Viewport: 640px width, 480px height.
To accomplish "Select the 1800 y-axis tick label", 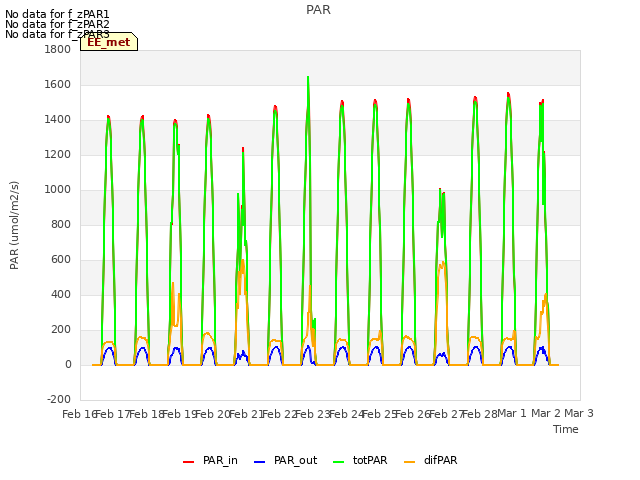I will tap(58, 49).
